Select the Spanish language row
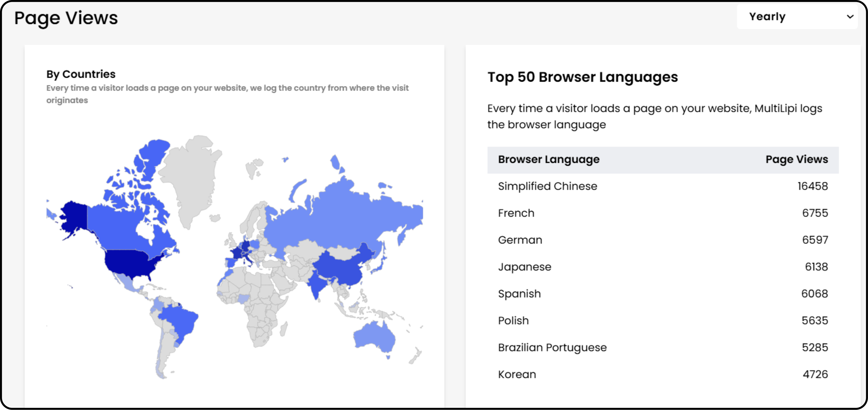The height and width of the screenshot is (410, 868). pos(663,294)
